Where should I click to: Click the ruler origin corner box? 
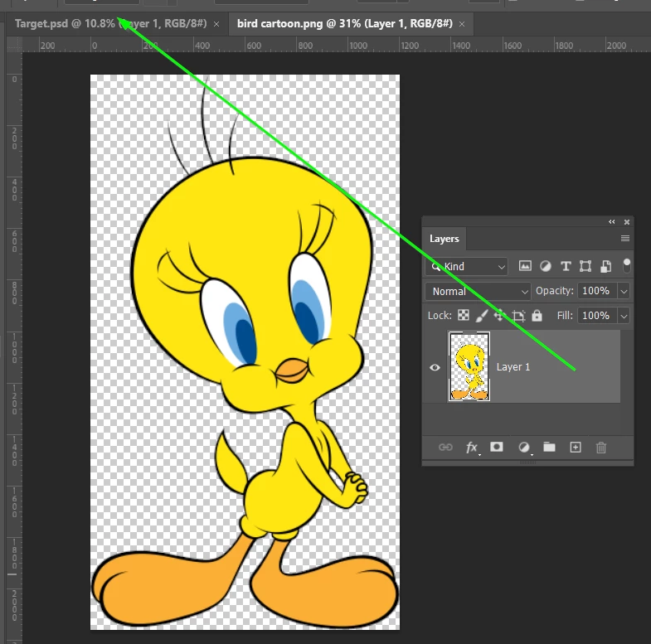pos(15,44)
